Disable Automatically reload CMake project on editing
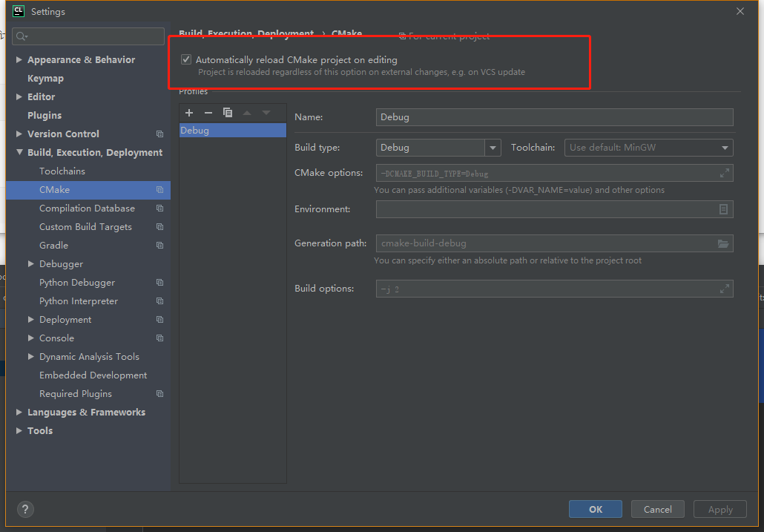Viewport: 764px width, 532px height. click(185, 59)
